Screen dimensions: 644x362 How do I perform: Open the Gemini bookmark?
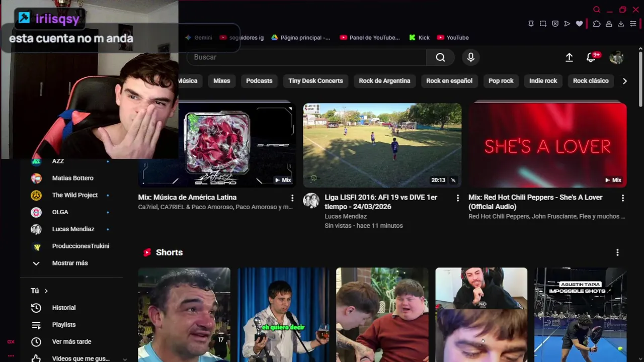[x=199, y=38]
